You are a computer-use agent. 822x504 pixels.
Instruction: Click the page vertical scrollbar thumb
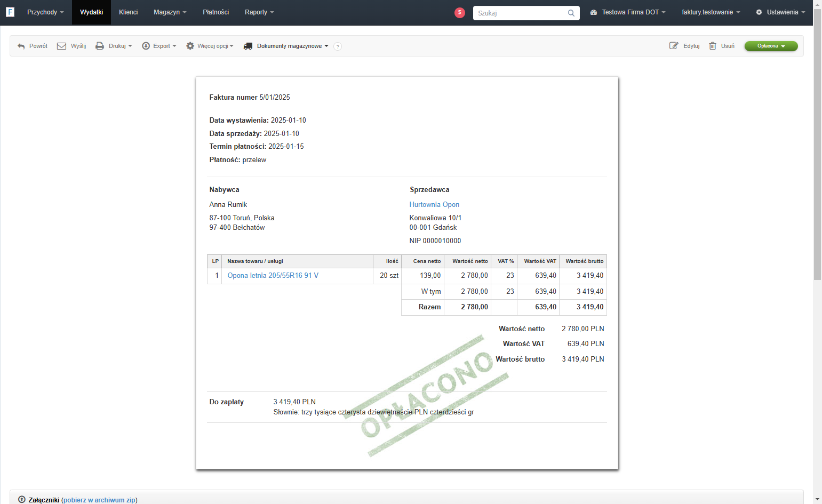point(817,144)
